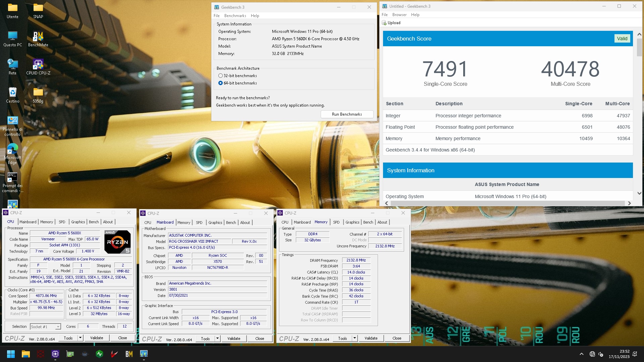Open the Windows Start menu
Screen dimensions: 644x362
pos(11,354)
